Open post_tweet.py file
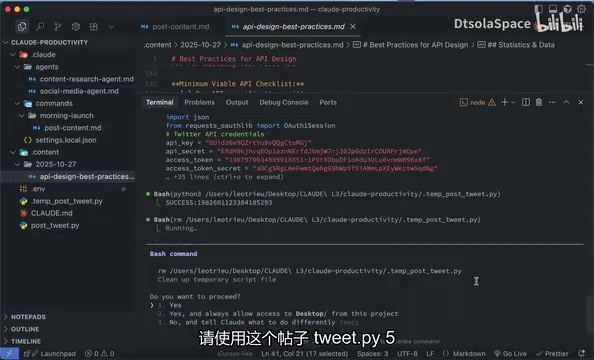 click(55, 225)
